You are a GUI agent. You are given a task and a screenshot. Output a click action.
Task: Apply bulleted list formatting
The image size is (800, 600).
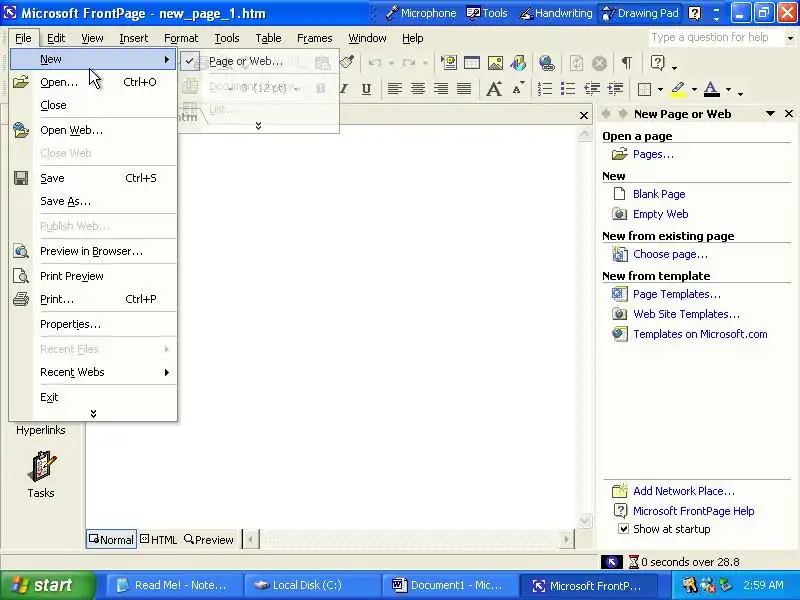point(568,89)
